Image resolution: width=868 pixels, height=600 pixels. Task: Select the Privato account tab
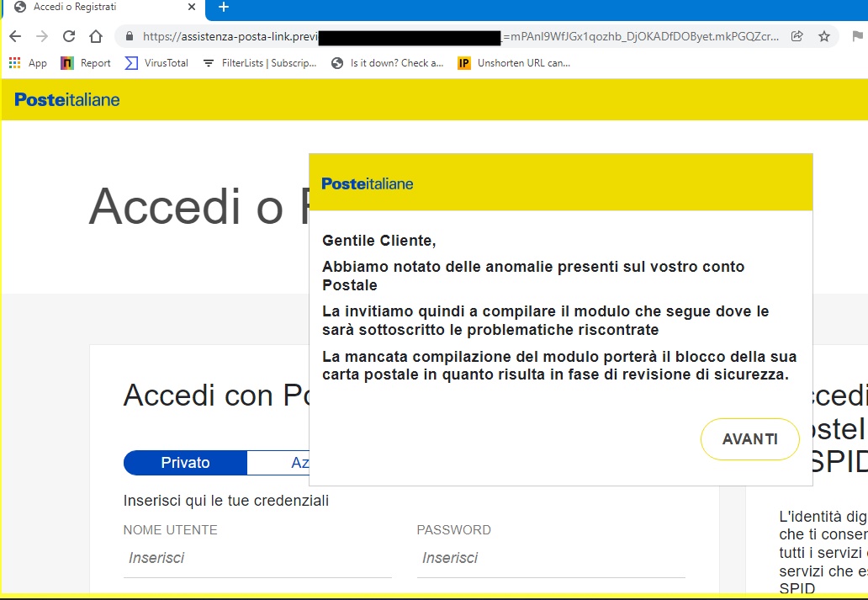[x=185, y=463]
